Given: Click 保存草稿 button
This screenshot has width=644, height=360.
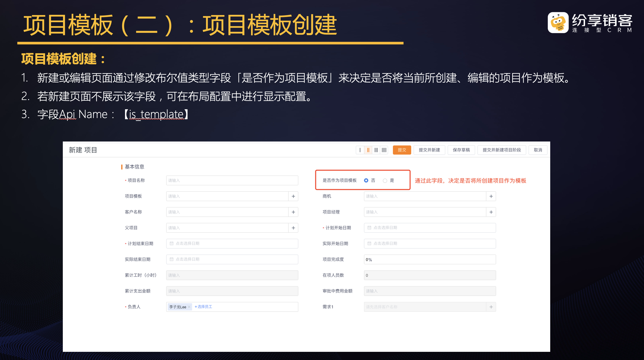Looking at the screenshot, I should click(461, 150).
